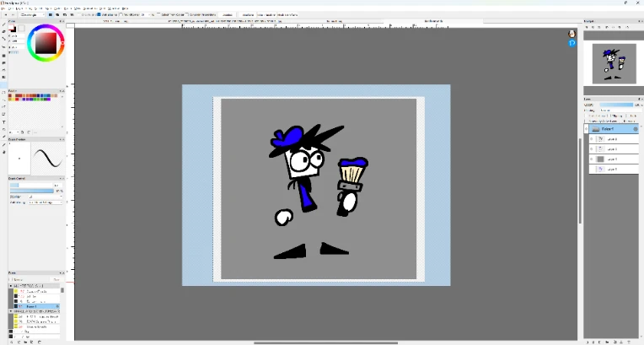The image size is (644, 345).
Task: Click the Navigator zoom out icon
Action: [x=593, y=27]
